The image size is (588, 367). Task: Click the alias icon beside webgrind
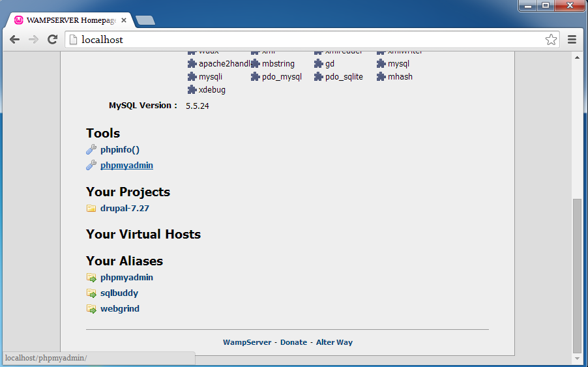click(x=91, y=309)
